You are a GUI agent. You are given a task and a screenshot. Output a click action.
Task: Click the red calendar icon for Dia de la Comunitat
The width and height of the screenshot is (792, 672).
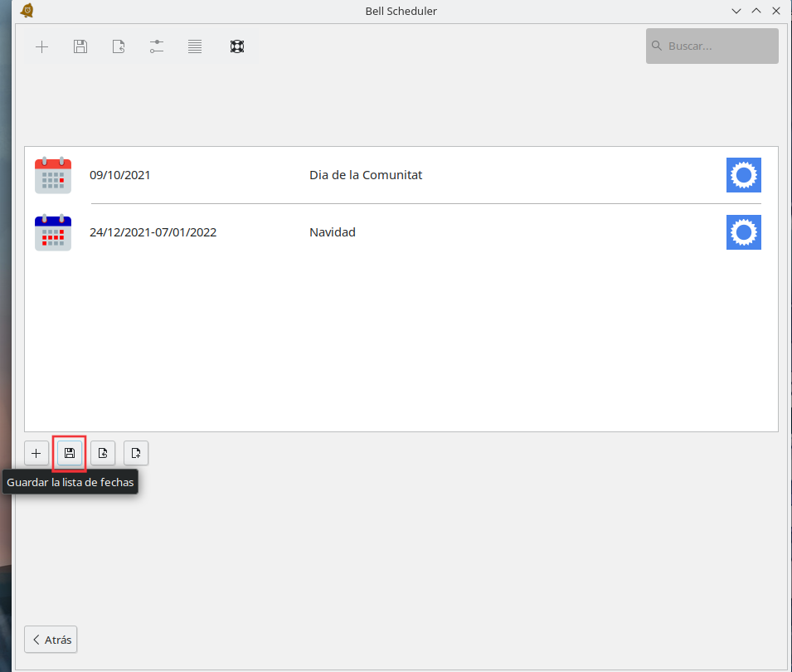[53, 175]
